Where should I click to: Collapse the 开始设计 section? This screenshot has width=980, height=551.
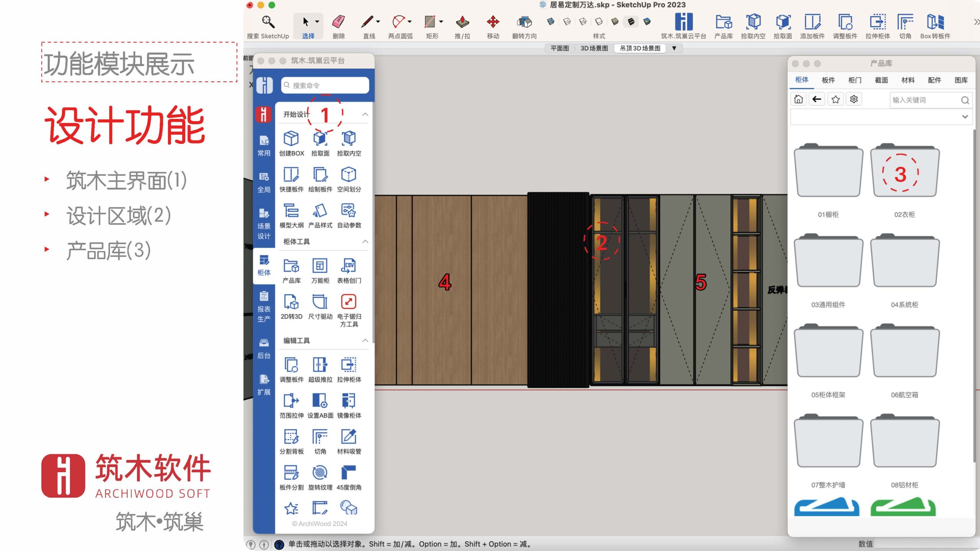365,114
